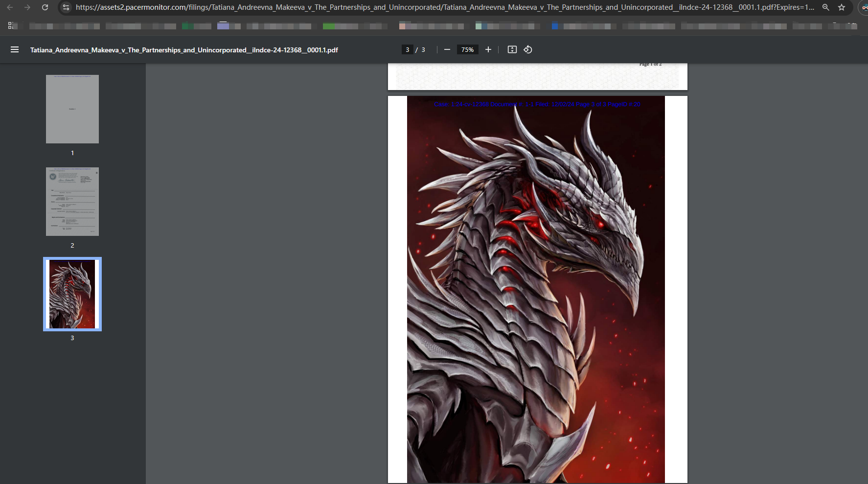Click the browser forward arrow
Viewport: 868px width, 484px height.
pos(27,7)
